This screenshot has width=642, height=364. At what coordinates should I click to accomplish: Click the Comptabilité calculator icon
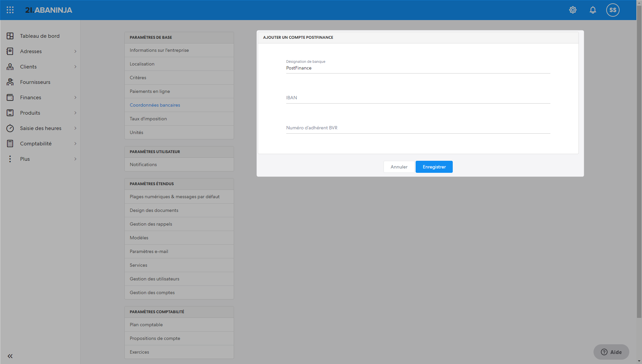pyautogui.click(x=10, y=143)
